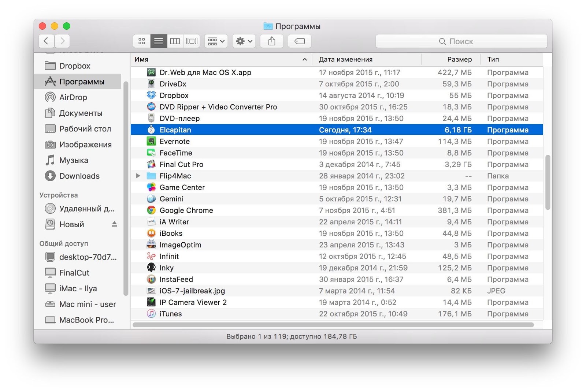586x392 pixels.
Task: Open the iTunes app icon in the list
Action: pos(151,314)
